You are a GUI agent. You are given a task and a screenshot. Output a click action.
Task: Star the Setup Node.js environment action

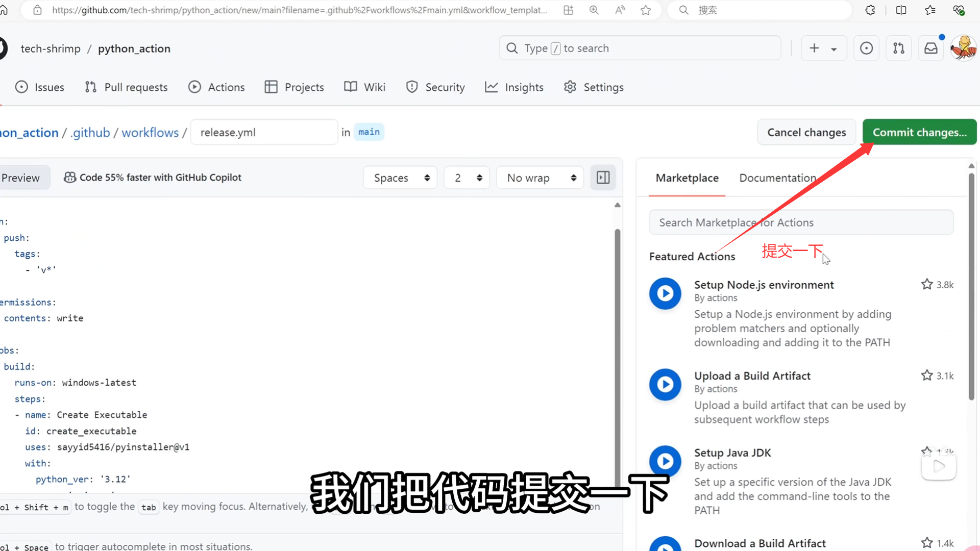point(927,284)
